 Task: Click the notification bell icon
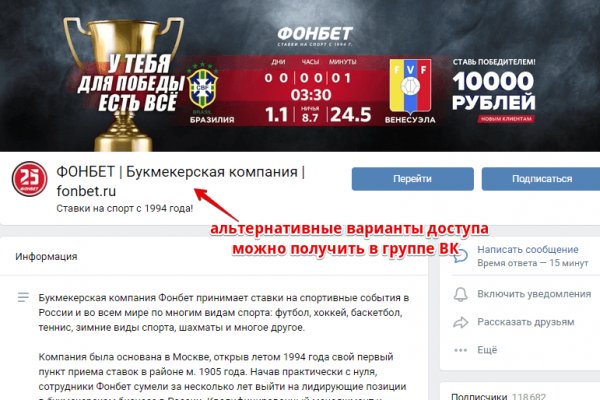click(x=460, y=294)
